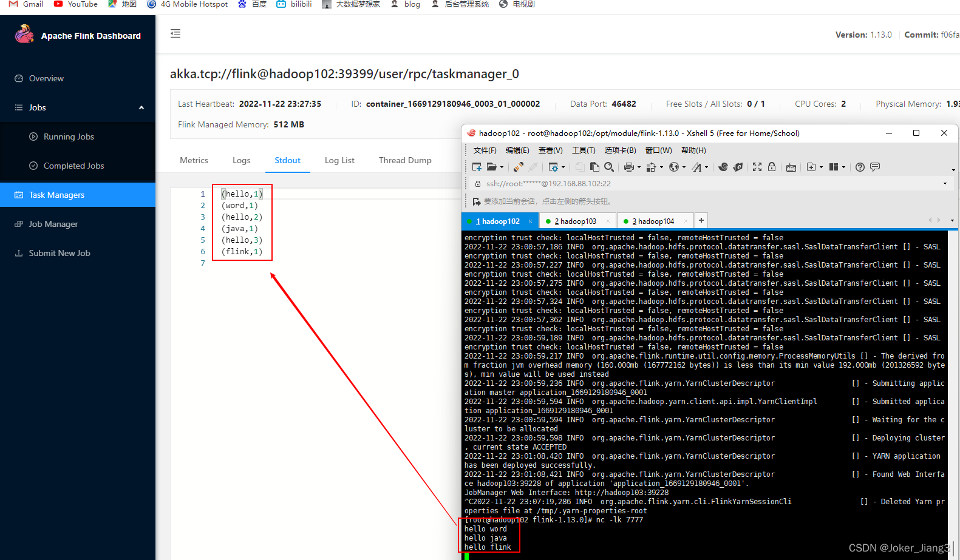Close the hadoop103 session tab
Screen dimensions: 960x560
tap(608, 221)
